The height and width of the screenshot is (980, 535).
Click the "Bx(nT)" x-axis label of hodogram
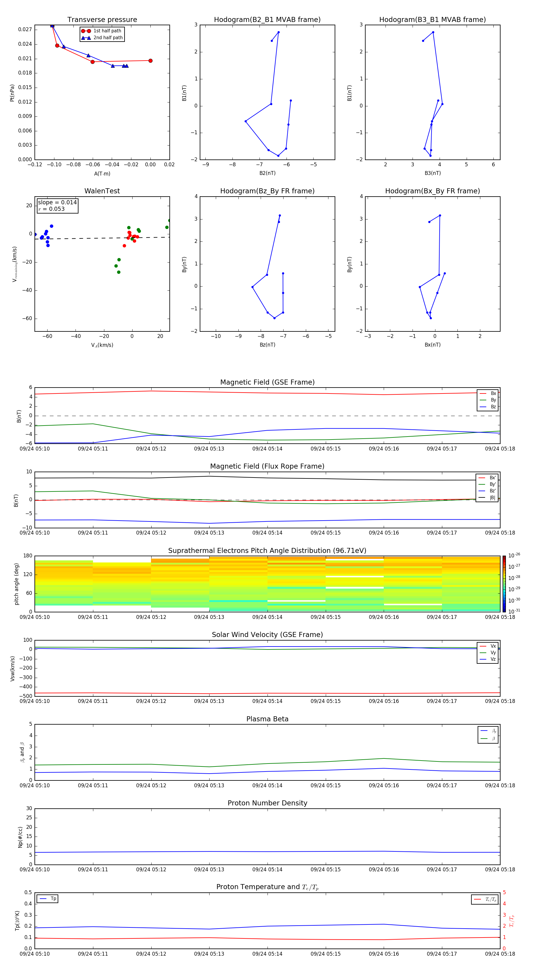pyautogui.click(x=432, y=345)
